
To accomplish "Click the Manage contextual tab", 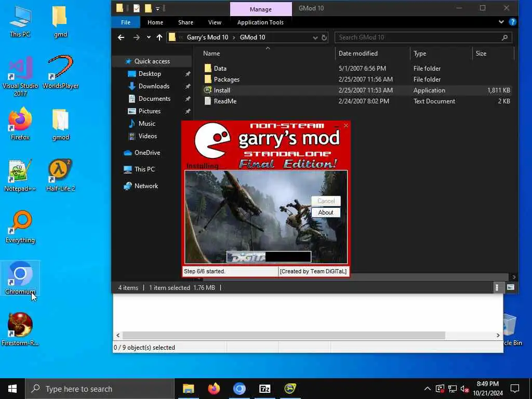I will click(261, 9).
